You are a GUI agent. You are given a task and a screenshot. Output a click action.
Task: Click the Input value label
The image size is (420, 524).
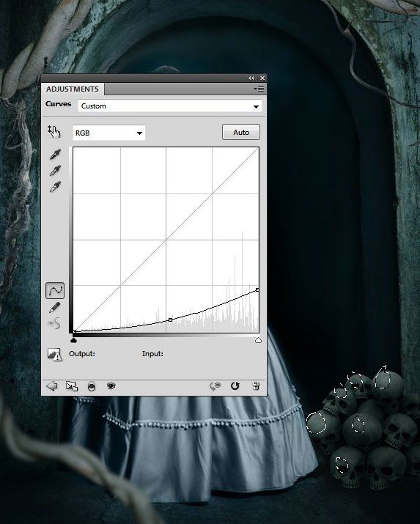pos(152,353)
